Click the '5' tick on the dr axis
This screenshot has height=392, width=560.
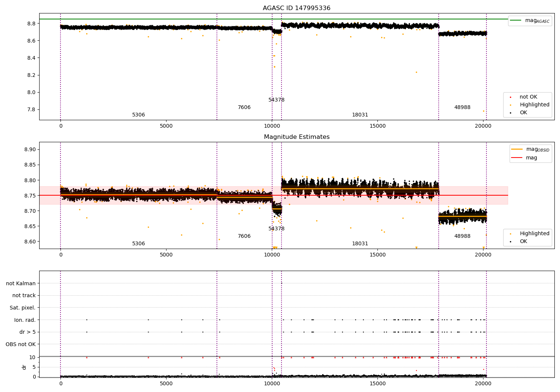[x=34, y=367]
